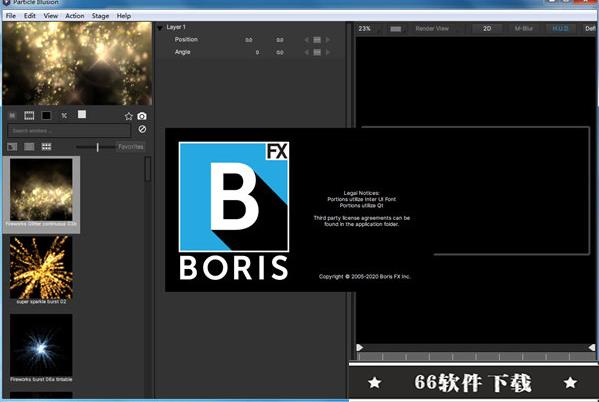
Task: Click the Position parameter label
Action: click(186, 39)
